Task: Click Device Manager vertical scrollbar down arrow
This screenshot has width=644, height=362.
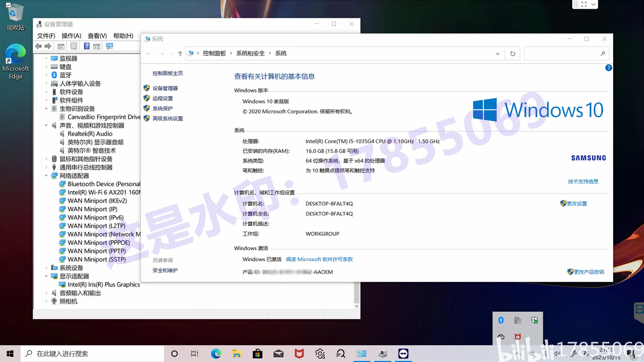Action: click(357, 306)
